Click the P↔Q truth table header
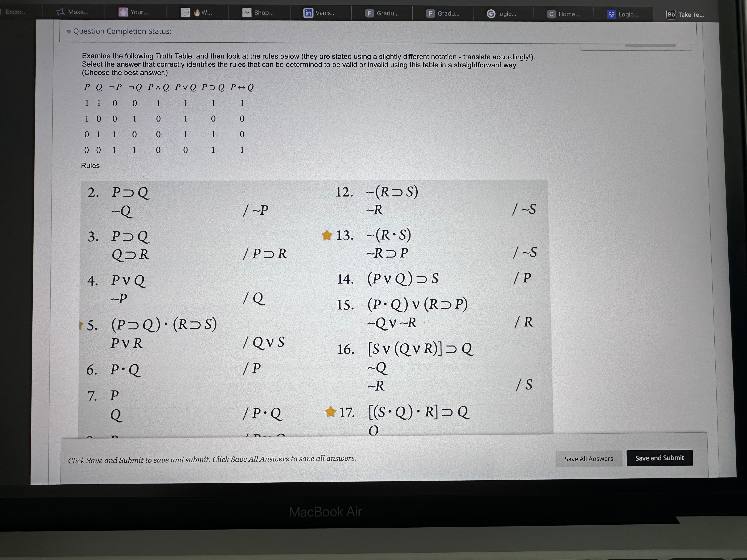The height and width of the screenshot is (560, 747). tap(242, 87)
